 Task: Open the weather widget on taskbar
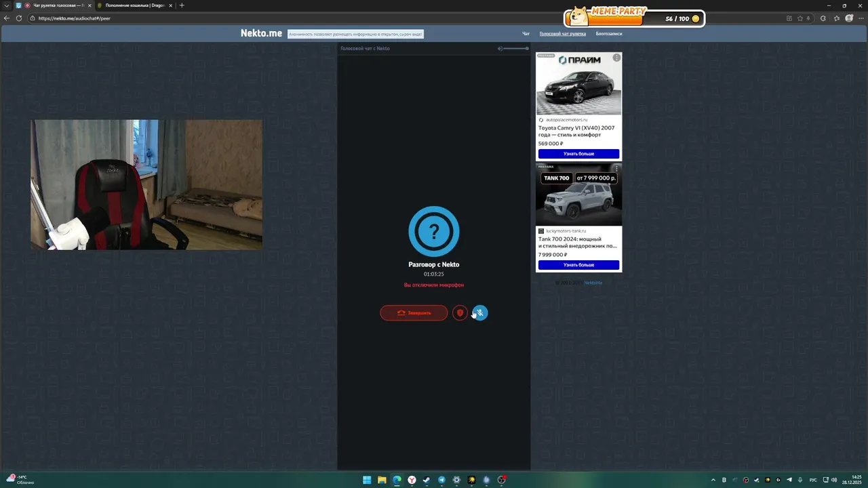pos(20,480)
